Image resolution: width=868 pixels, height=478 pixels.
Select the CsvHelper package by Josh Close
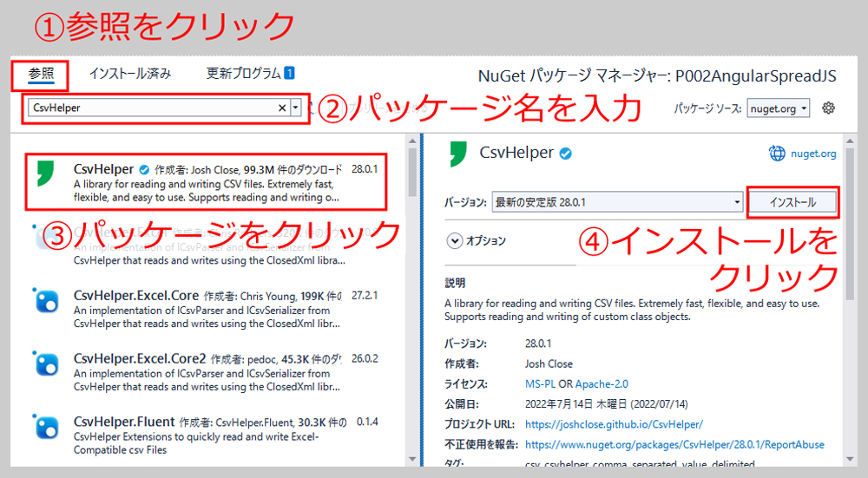pos(206,182)
